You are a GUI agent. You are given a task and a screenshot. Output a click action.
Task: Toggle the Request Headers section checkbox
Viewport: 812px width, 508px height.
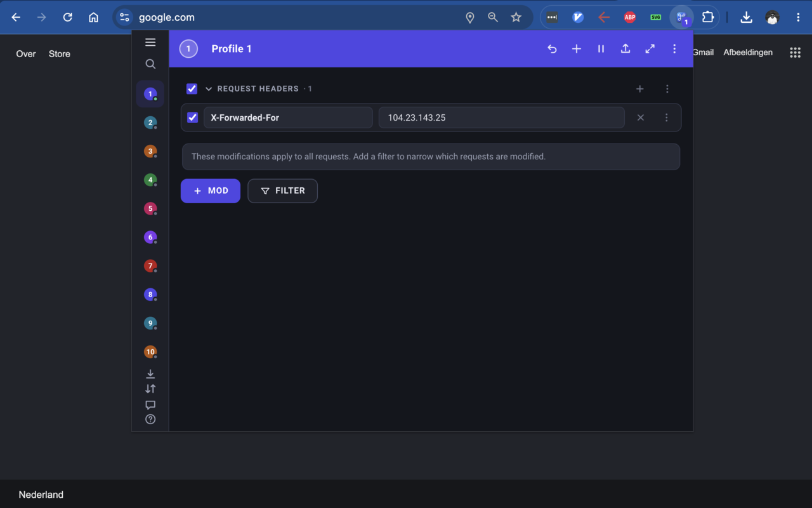192,89
